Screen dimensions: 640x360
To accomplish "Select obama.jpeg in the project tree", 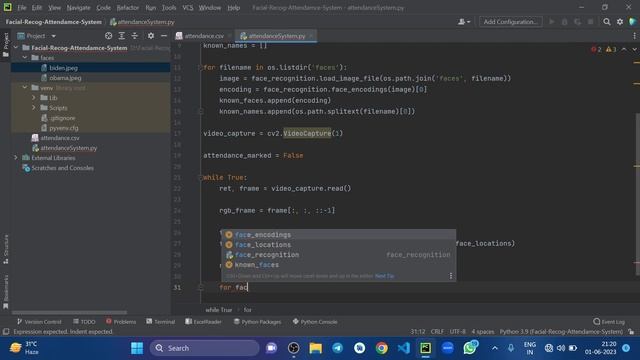I will (x=65, y=78).
